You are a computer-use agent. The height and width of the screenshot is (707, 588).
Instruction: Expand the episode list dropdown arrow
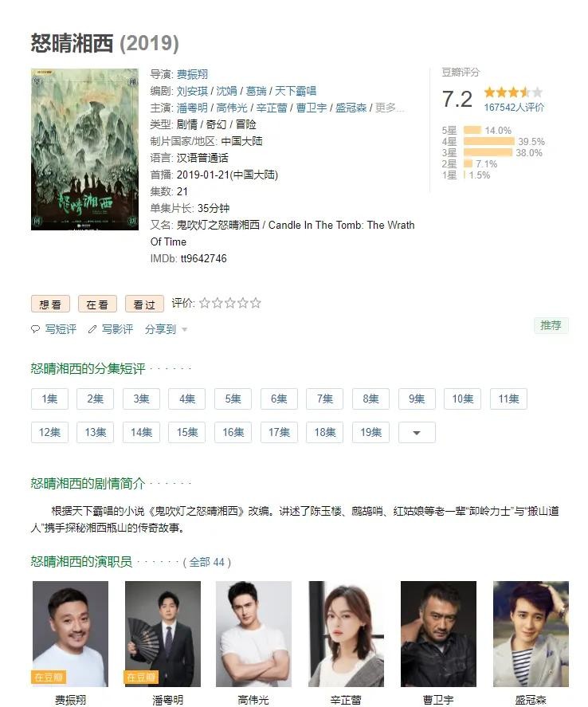point(417,433)
